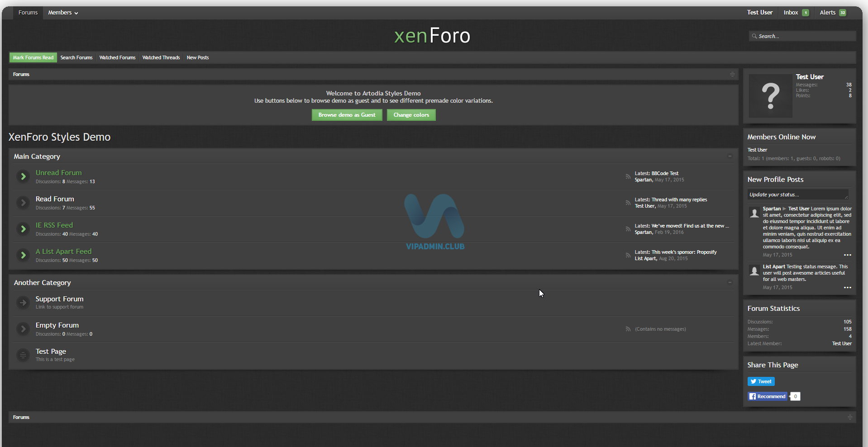Open the Support Forum link

[60, 299]
